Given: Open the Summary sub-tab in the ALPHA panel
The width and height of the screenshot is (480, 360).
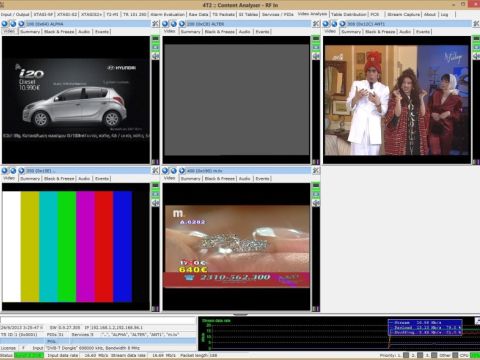Looking at the screenshot, I should pyautogui.click(x=30, y=32).
